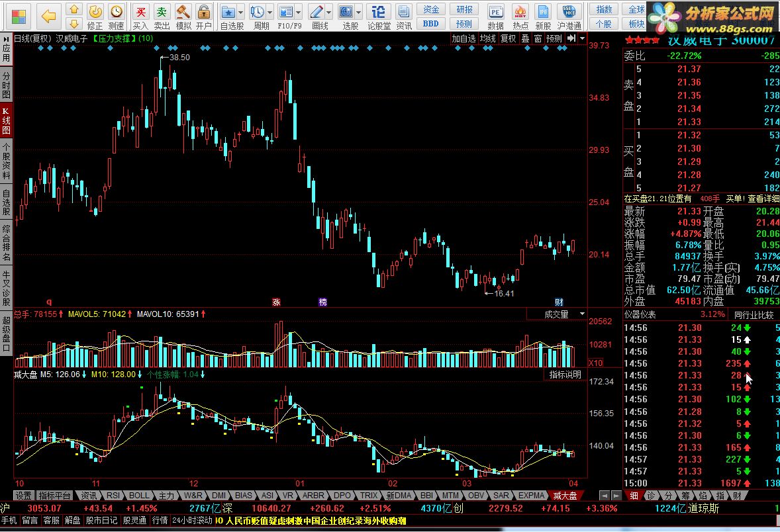Screen dimensions: 780x532
Task: Select the W&R indicator tab
Action: point(193,496)
